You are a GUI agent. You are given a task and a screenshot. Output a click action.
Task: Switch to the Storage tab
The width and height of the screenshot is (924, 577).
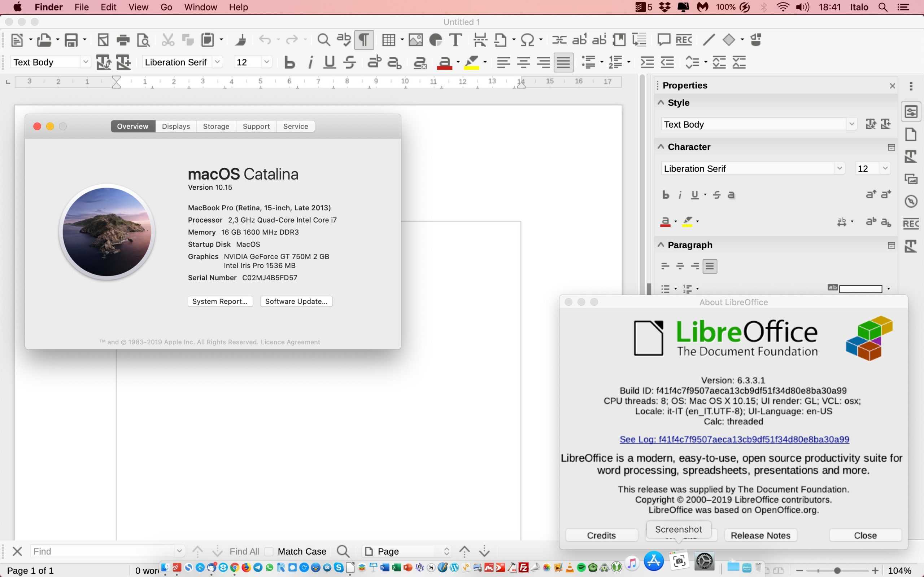pos(216,126)
